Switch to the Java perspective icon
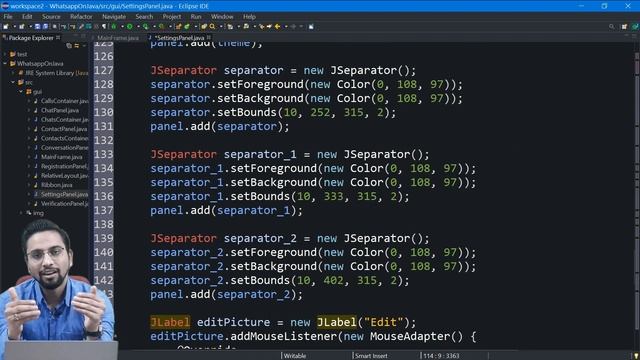Image resolution: width=640 pixels, height=360 pixels. coord(635,27)
